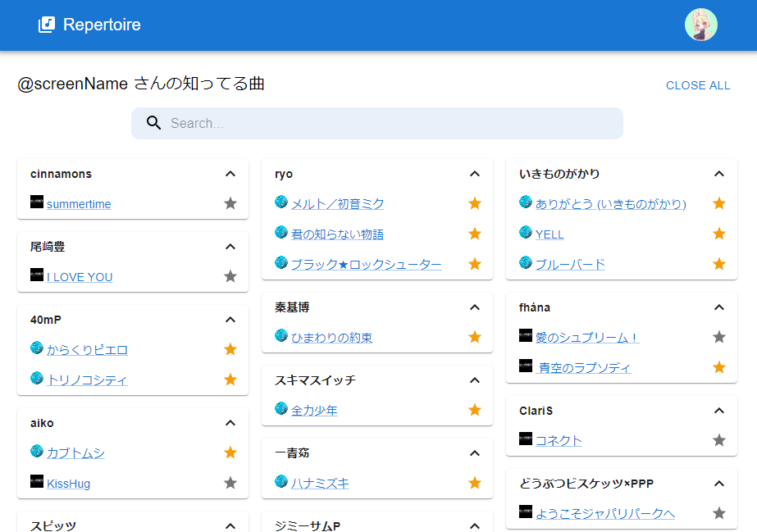
Task: Click the globe icon beside メルト／初音ミク
Action: point(281,202)
